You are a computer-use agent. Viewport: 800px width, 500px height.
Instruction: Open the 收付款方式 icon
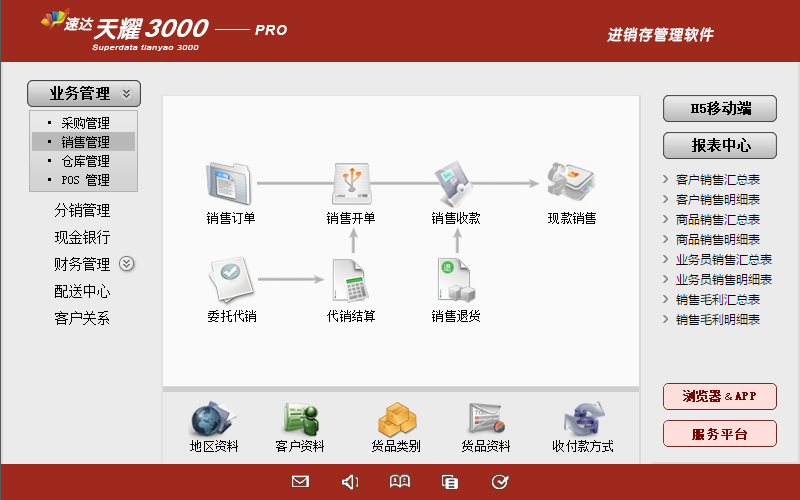pyautogui.click(x=583, y=417)
